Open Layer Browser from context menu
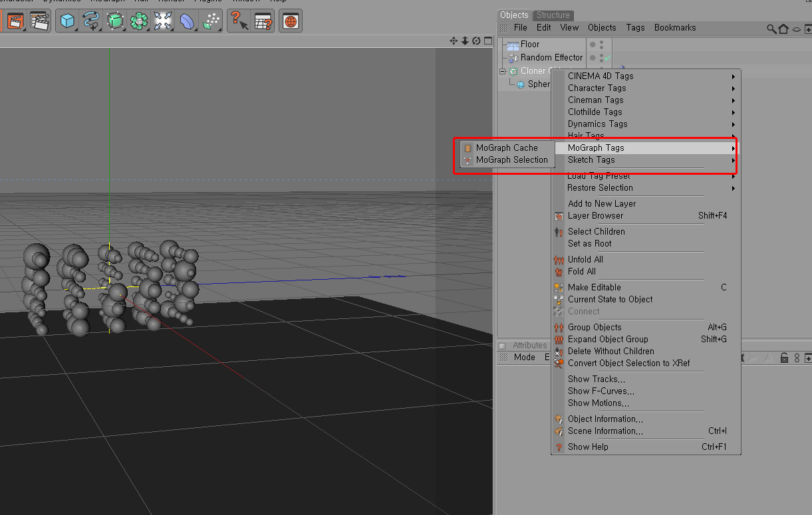The width and height of the screenshot is (812, 515). click(x=646, y=215)
